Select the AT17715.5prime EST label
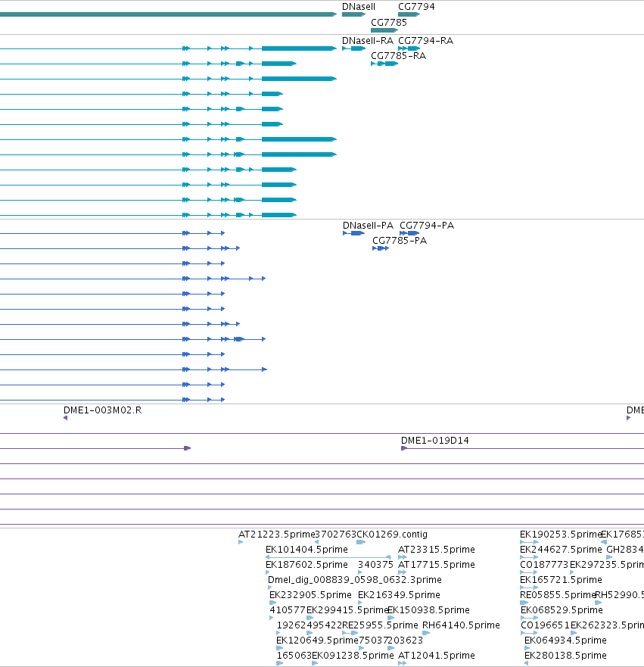 click(x=437, y=565)
